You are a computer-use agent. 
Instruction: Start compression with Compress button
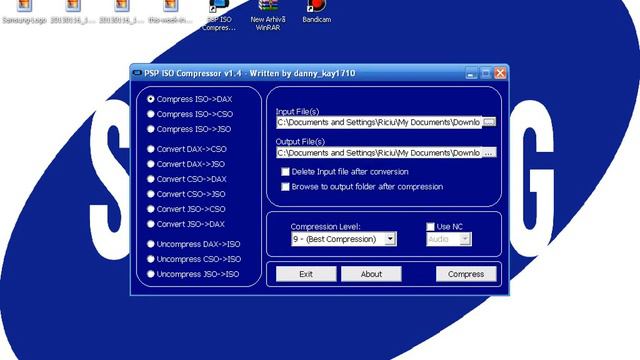[x=466, y=274]
